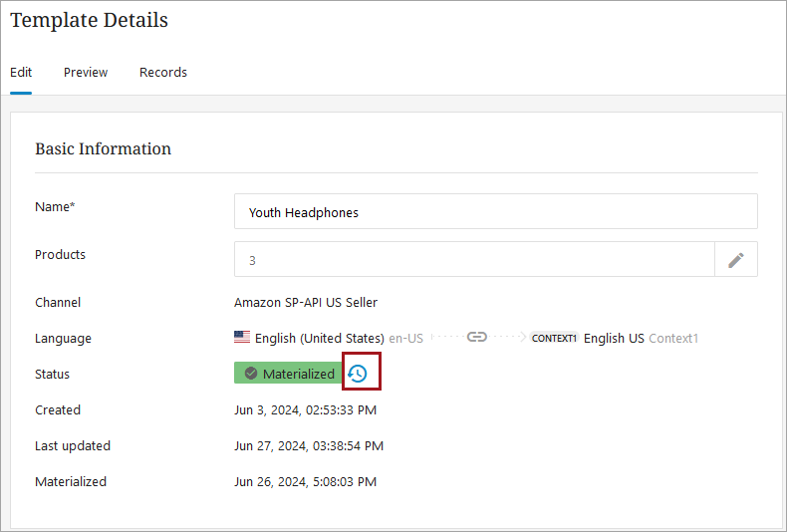Click the Created date Jun 3, 2024

point(305,409)
